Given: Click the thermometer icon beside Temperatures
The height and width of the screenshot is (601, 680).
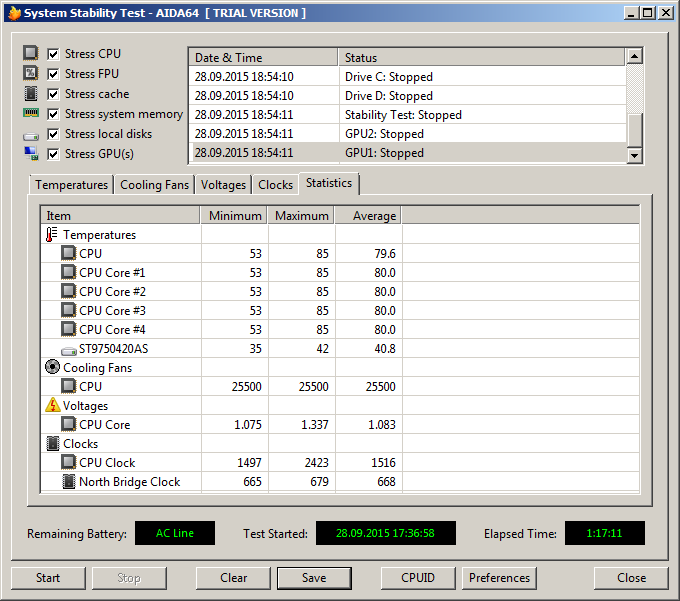Looking at the screenshot, I should tap(53, 235).
